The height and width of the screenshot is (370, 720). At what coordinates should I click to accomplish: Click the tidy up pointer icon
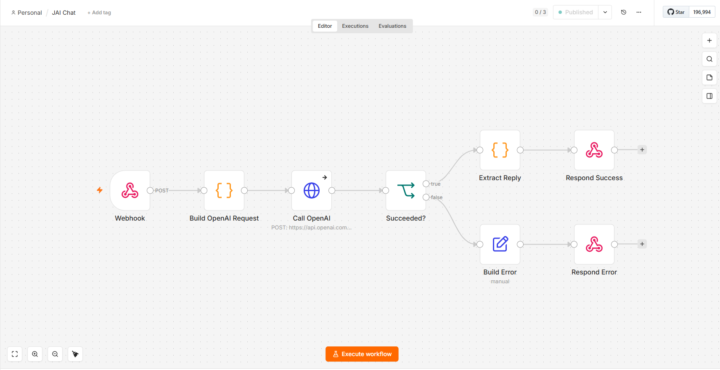pos(75,354)
